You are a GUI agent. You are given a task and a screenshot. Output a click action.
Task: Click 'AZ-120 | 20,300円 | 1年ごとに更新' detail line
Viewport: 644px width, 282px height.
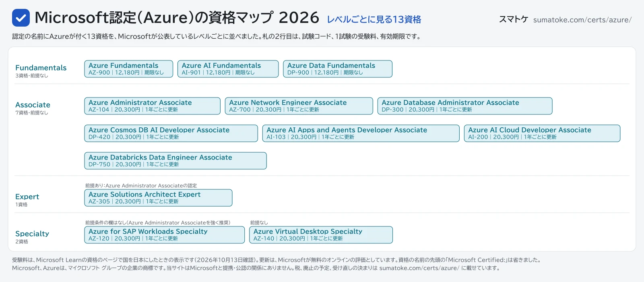133,238
